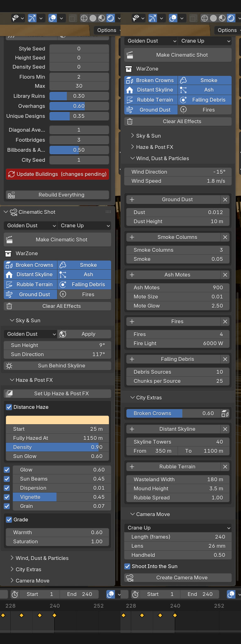Image resolution: width=241 pixels, height=644 pixels.
Task: Remove Ash Motes with its X icon
Action: coord(225,275)
